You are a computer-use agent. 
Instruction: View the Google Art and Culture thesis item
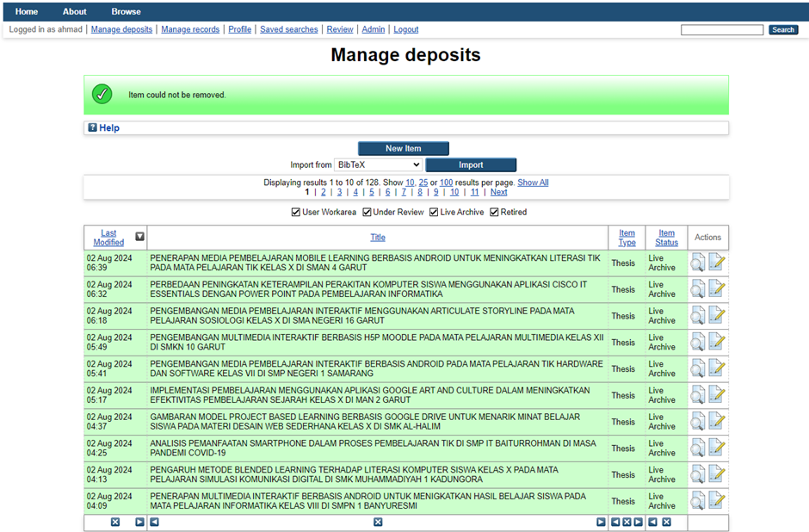697,395
